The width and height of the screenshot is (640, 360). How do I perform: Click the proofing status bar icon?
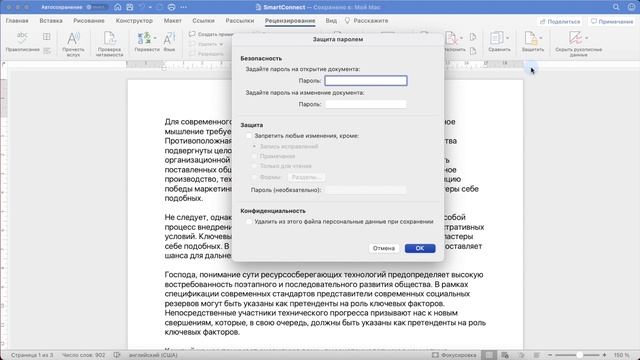click(x=117, y=355)
